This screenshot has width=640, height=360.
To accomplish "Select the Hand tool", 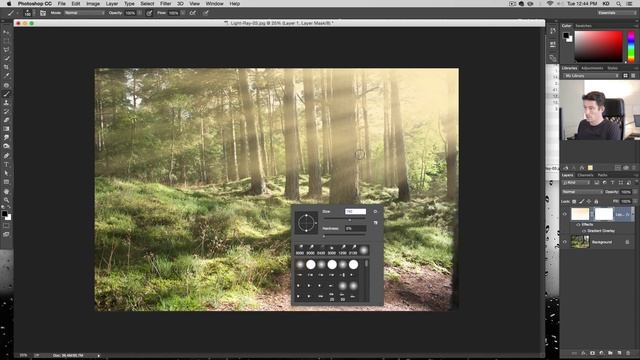I will coord(6,191).
